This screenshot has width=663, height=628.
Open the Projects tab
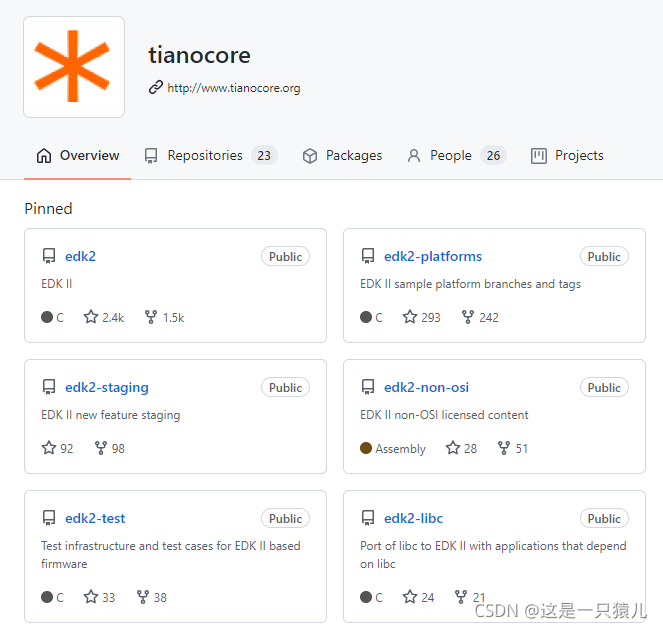(567, 156)
